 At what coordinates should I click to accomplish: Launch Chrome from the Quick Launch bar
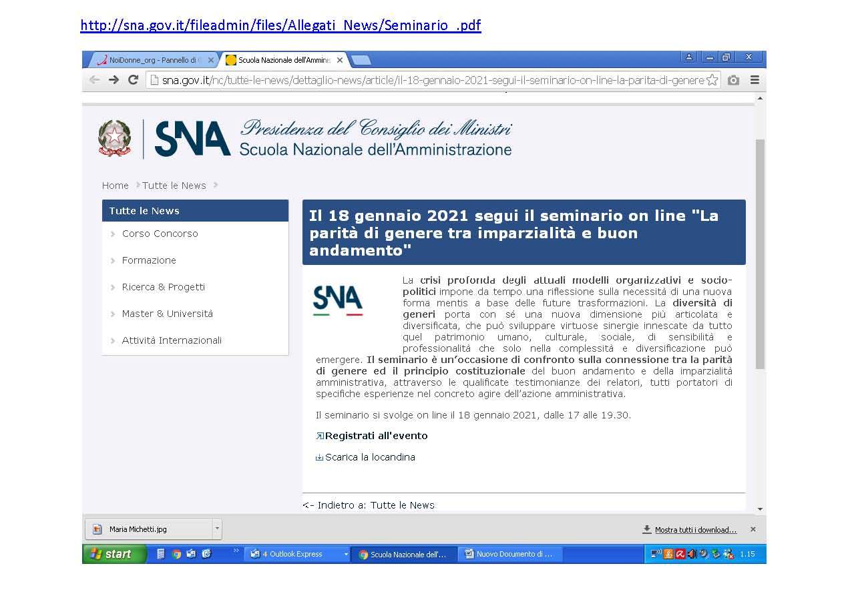click(176, 554)
